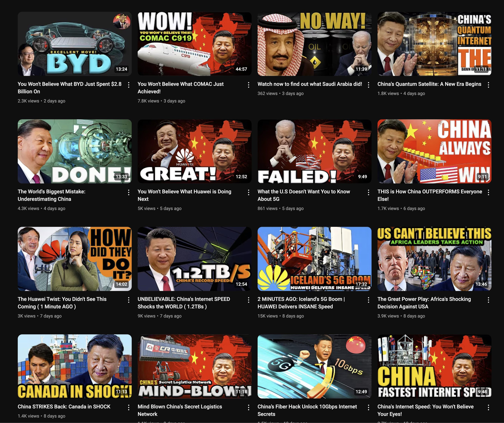Click the CHINA ALWAYS WIN thumbnail
The height and width of the screenshot is (423, 504).
434,151
